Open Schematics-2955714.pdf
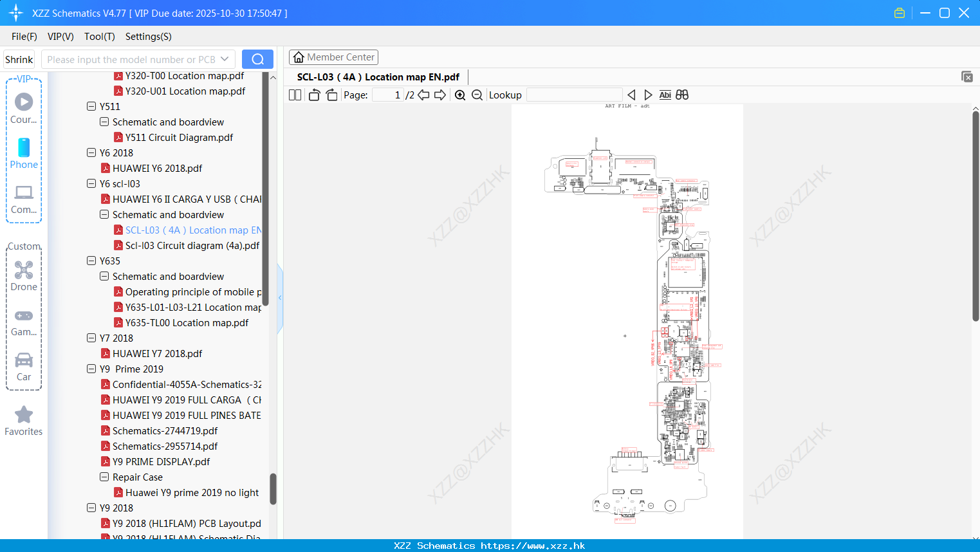 [x=165, y=446]
